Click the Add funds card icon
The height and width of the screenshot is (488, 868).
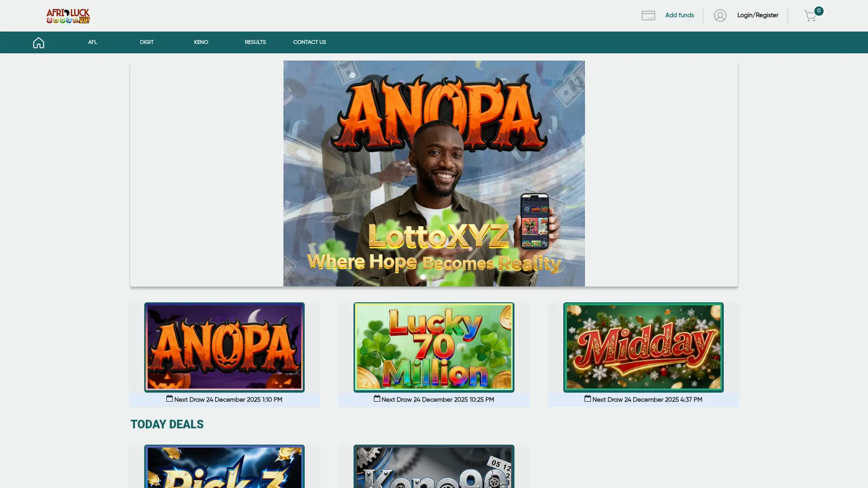point(648,15)
